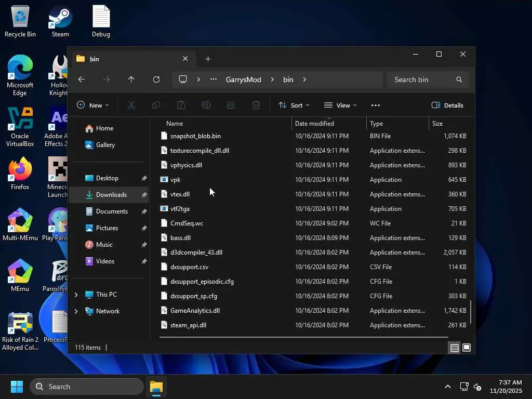
Task: Click the Back arrow in File Explorer
Action: coord(82,79)
